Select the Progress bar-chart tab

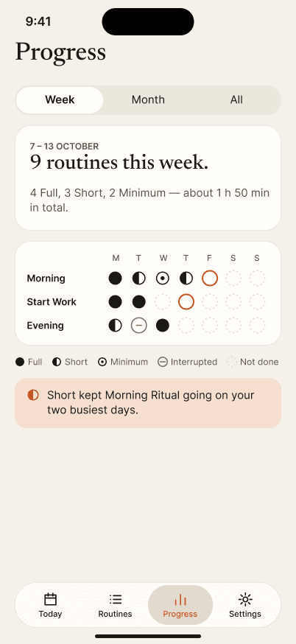tap(180, 605)
